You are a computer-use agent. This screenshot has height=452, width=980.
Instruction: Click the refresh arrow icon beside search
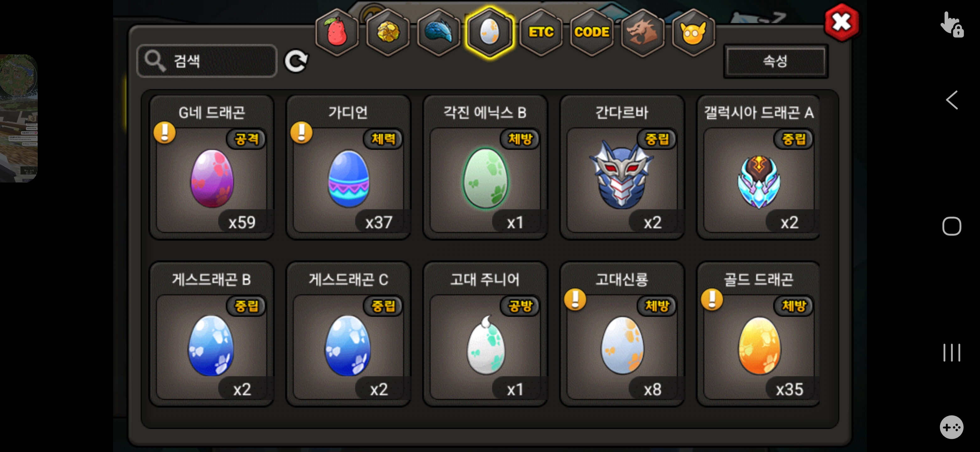(x=297, y=61)
